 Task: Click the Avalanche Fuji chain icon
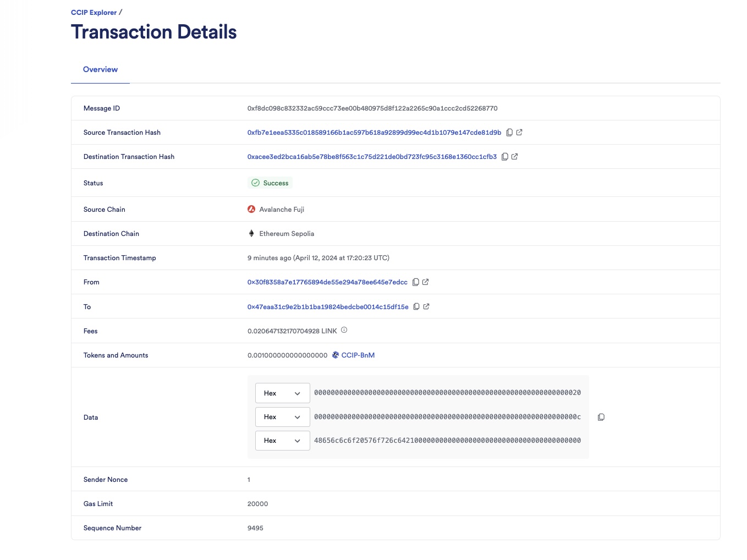[x=251, y=209]
